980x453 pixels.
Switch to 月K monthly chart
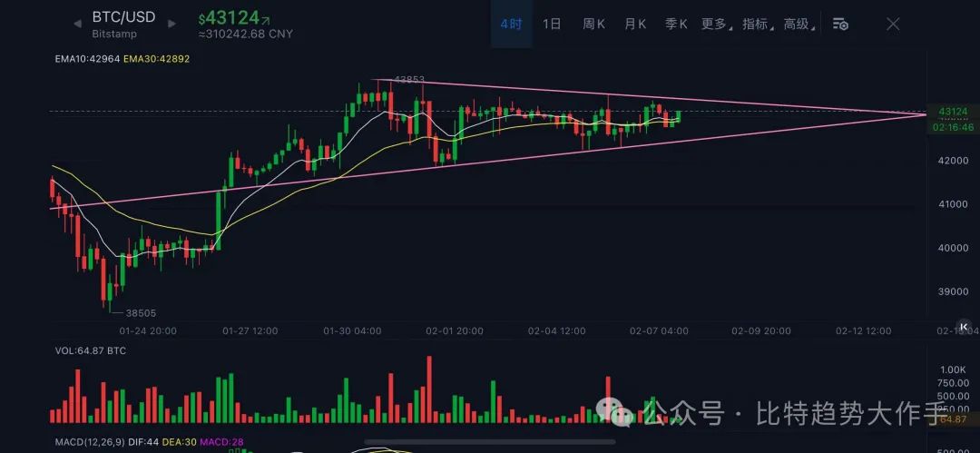635,25
